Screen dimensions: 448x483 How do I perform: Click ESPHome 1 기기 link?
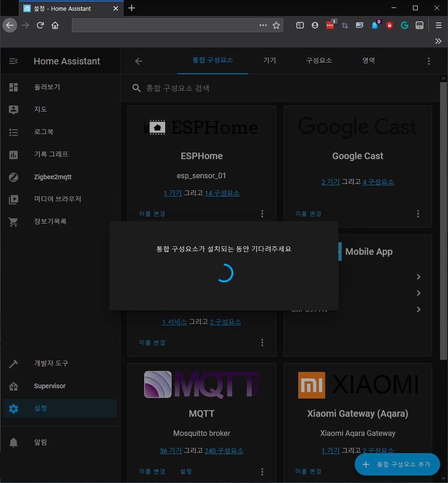tap(173, 193)
